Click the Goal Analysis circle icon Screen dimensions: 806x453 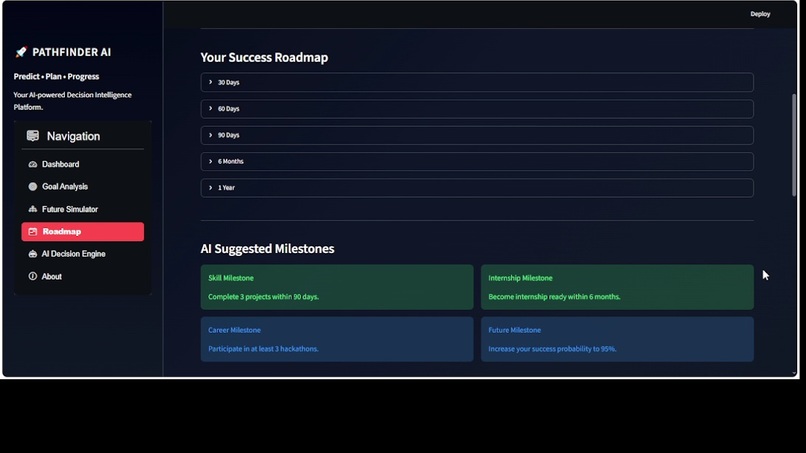click(x=33, y=187)
